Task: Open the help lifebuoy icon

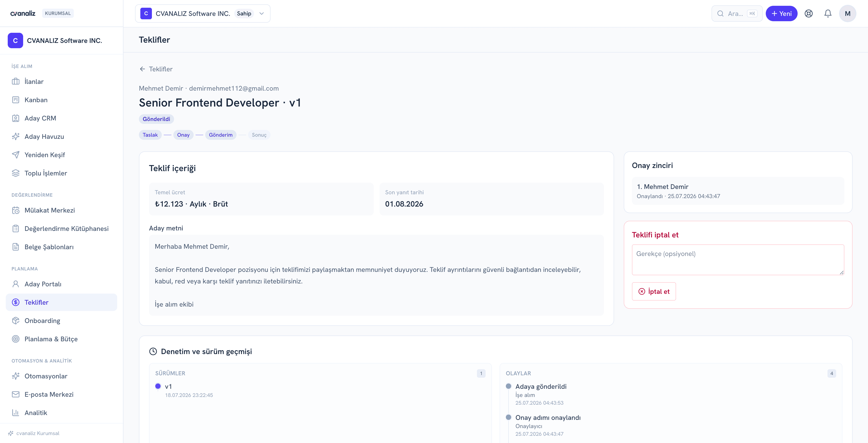Action: [x=808, y=13]
